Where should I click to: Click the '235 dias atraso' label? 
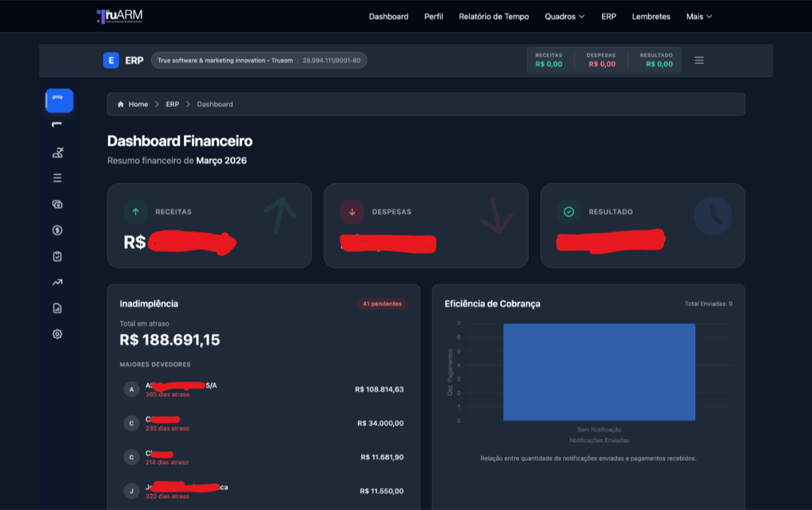pos(167,429)
